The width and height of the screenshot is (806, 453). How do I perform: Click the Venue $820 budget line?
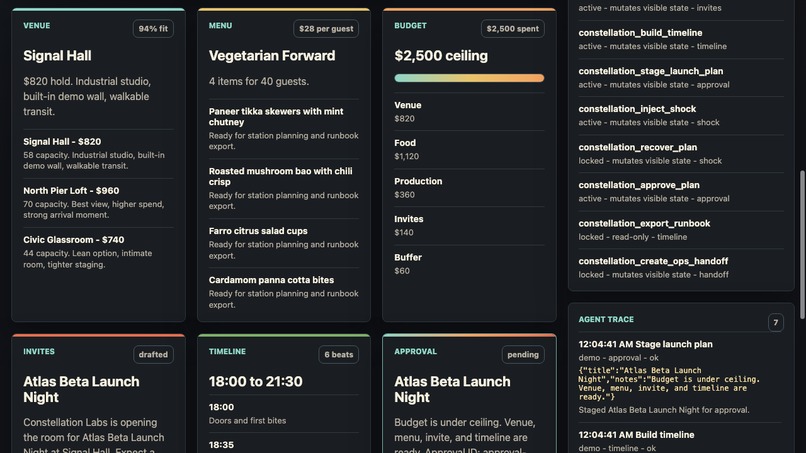click(x=469, y=112)
